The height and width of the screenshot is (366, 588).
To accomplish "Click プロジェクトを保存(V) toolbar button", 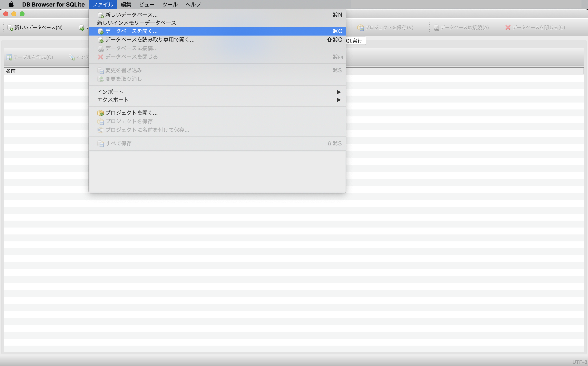I will [385, 27].
